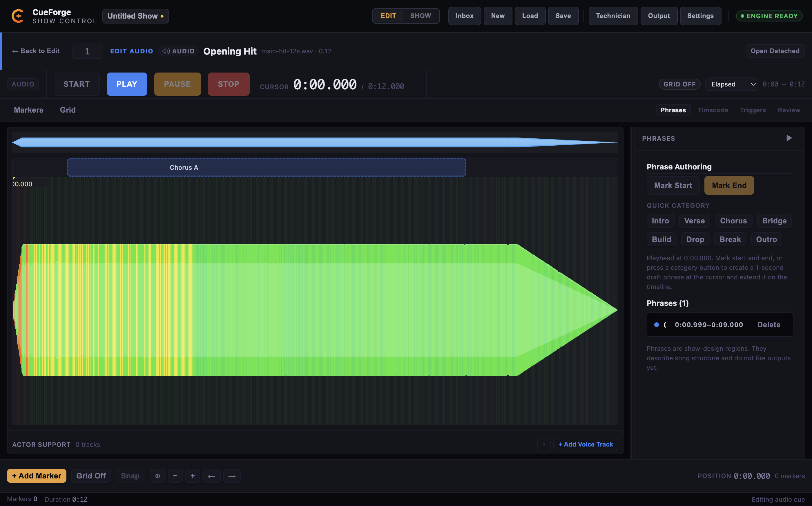Click Mark Start
This screenshot has height=506, width=812.
click(673, 185)
